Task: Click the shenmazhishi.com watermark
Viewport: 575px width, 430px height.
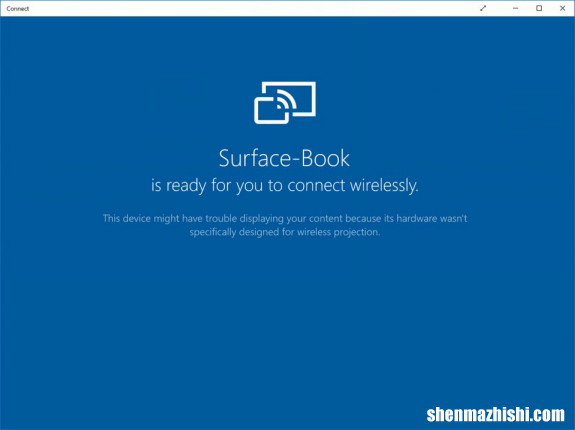Action: point(495,415)
